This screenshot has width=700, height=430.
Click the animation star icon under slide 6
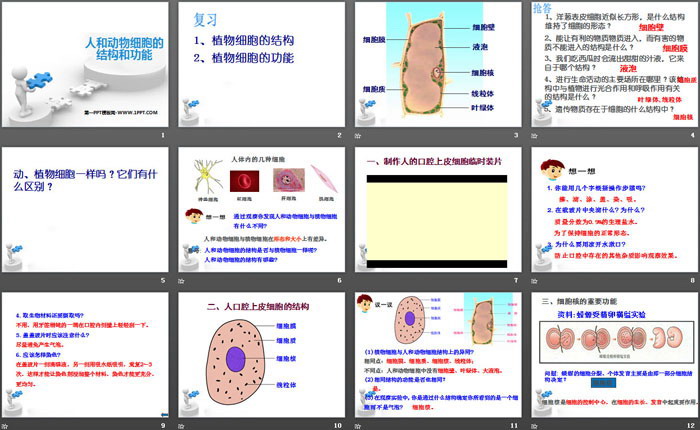pos(181,281)
